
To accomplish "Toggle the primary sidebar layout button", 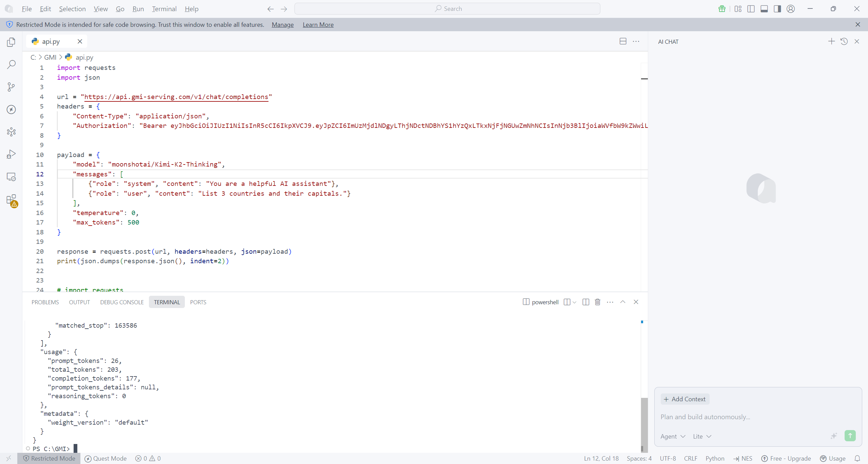I will point(751,9).
